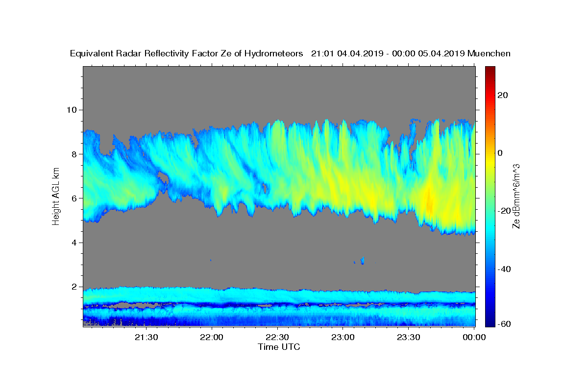Click the dark blue bottom of the colorbar

(490, 323)
